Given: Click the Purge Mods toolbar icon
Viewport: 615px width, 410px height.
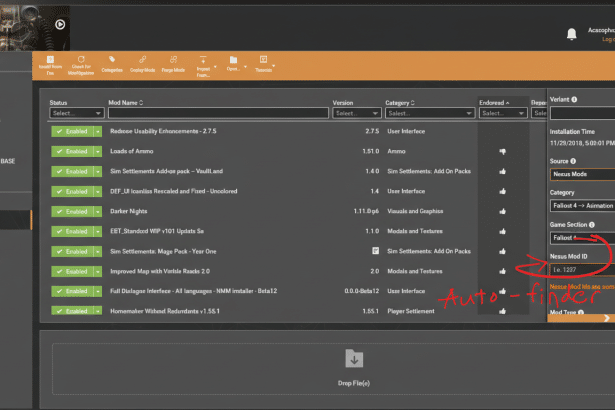Looking at the screenshot, I should tap(173, 59).
